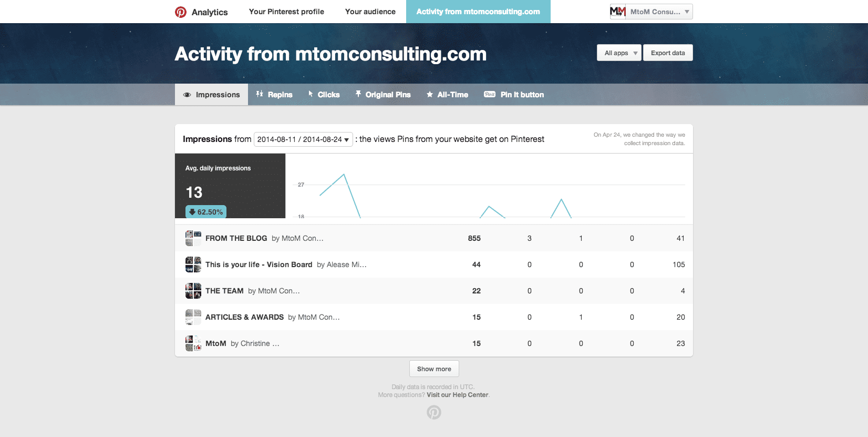Open the Clicks tab
This screenshot has width=868, height=437.
(x=324, y=95)
